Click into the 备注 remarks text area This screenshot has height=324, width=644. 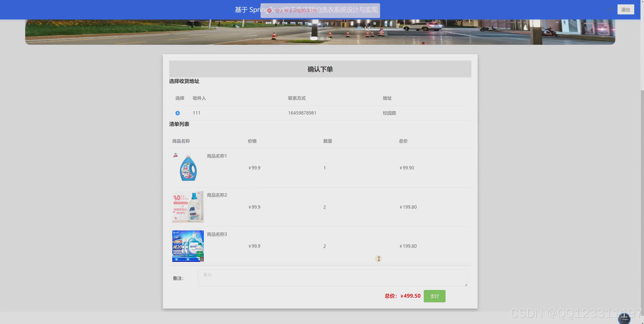pos(333,278)
